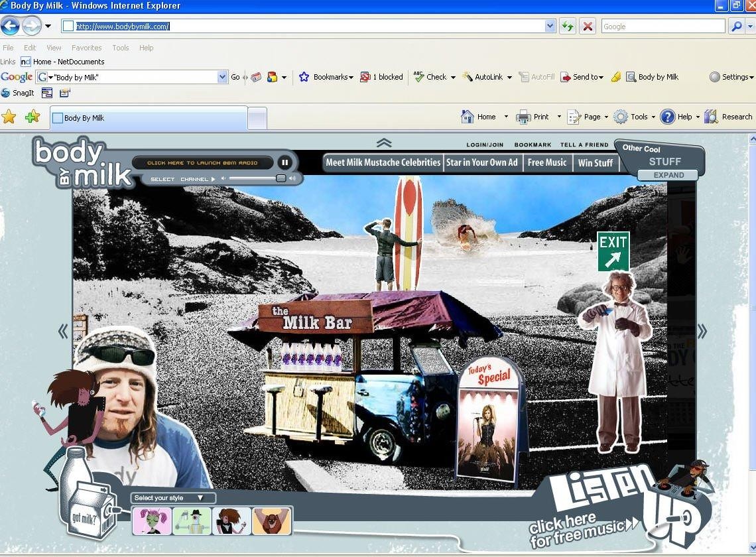The width and height of the screenshot is (756, 557).
Task: Click the left scene navigation arrow
Action: point(63,332)
